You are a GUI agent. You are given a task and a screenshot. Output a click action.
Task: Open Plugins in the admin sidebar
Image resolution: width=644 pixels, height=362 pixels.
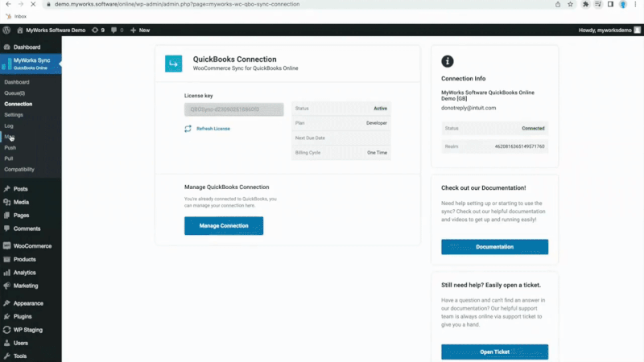click(23, 316)
